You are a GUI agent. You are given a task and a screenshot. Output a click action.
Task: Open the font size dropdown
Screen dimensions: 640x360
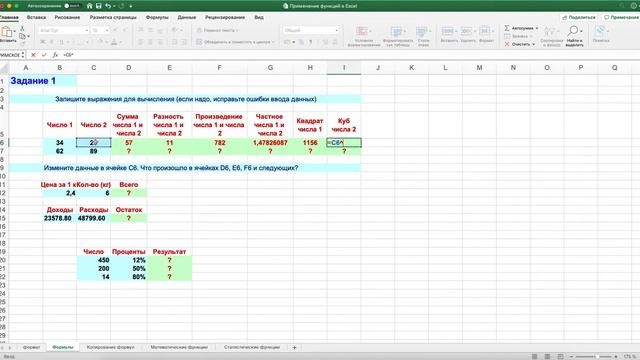[x=107, y=30]
